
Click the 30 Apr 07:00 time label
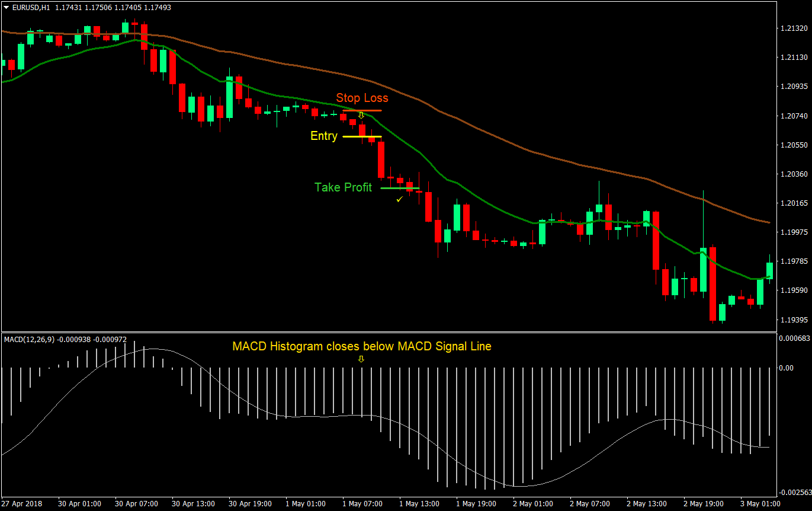(x=137, y=504)
